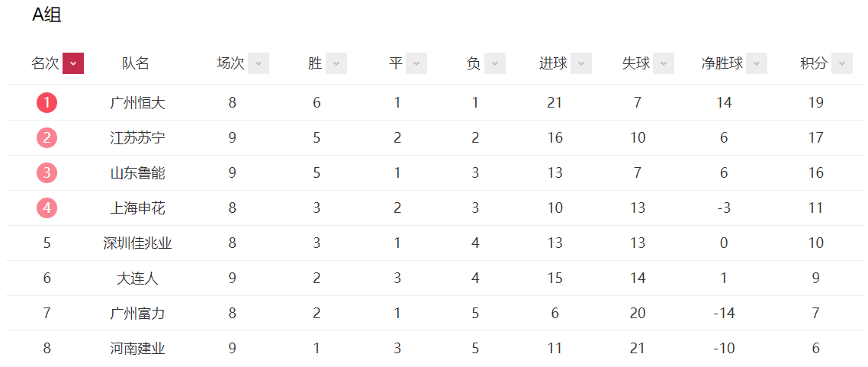868x367 pixels.
Task: Click 深圳佳兆业 team name
Action: pos(137,243)
